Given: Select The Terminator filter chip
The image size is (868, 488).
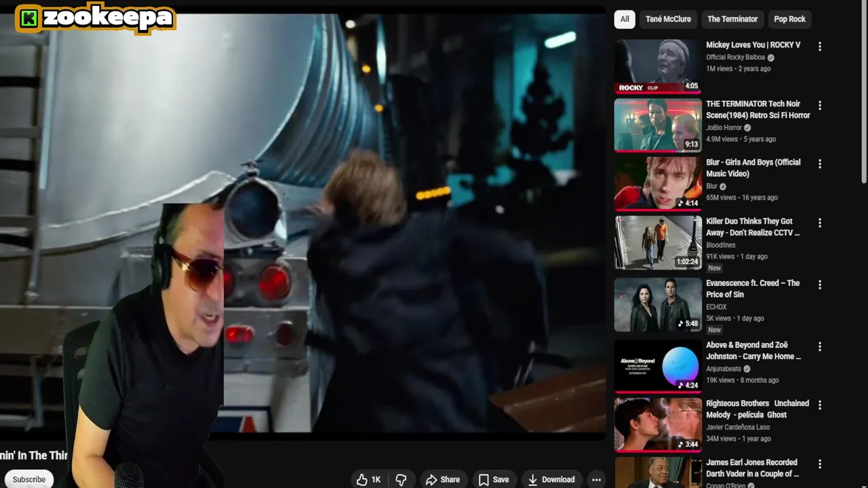Looking at the screenshot, I should coord(732,19).
